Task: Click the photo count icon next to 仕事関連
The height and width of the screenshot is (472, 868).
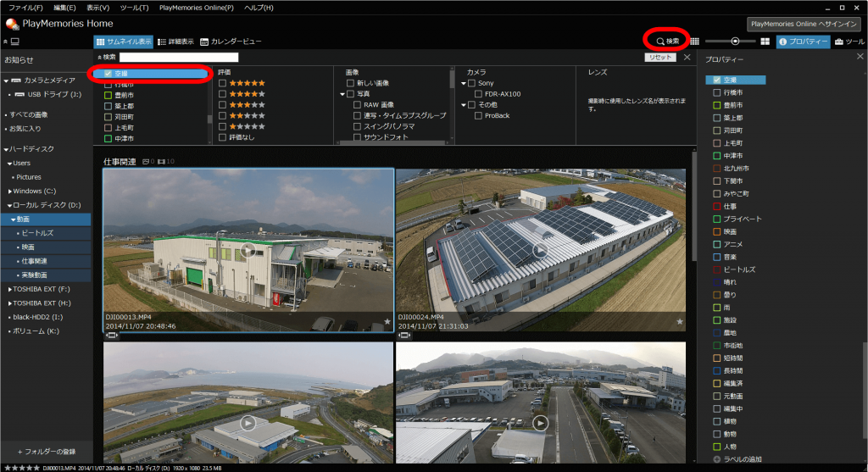Action: click(146, 162)
